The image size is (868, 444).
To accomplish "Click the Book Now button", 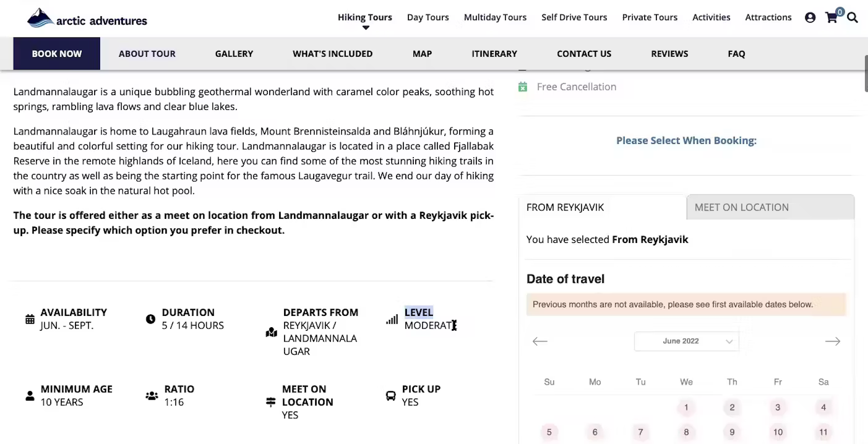I will (x=57, y=54).
